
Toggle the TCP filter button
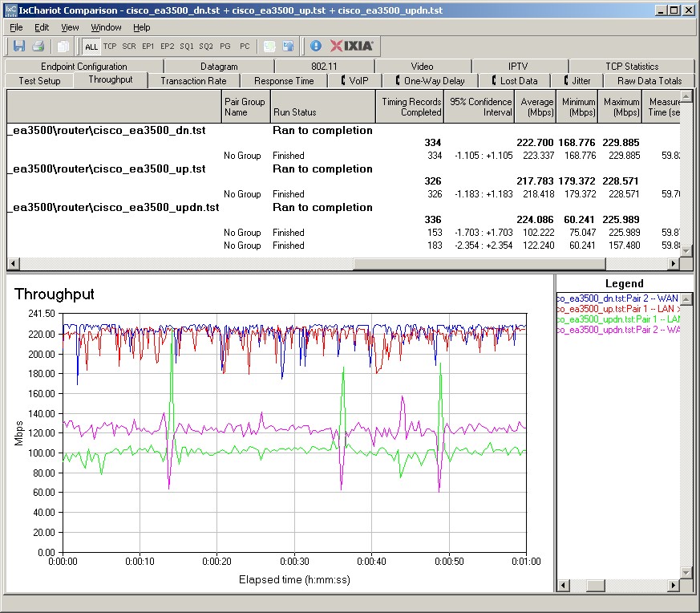110,46
